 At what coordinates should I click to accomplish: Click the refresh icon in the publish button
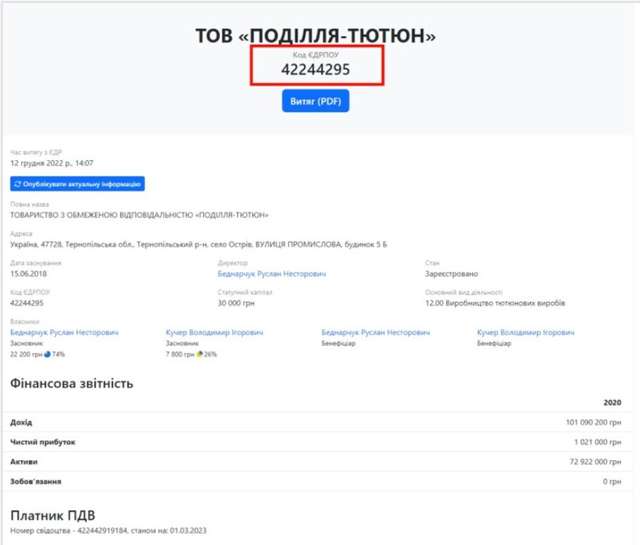coord(17,184)
